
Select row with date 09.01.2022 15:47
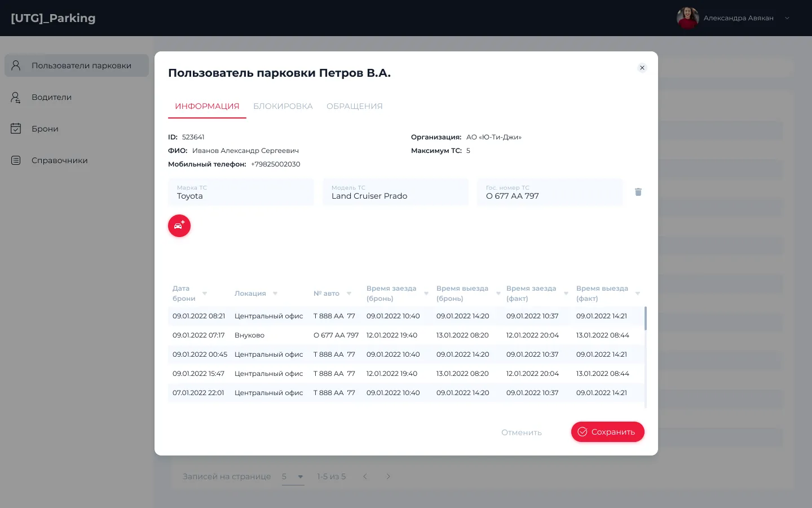pos(406,374)
